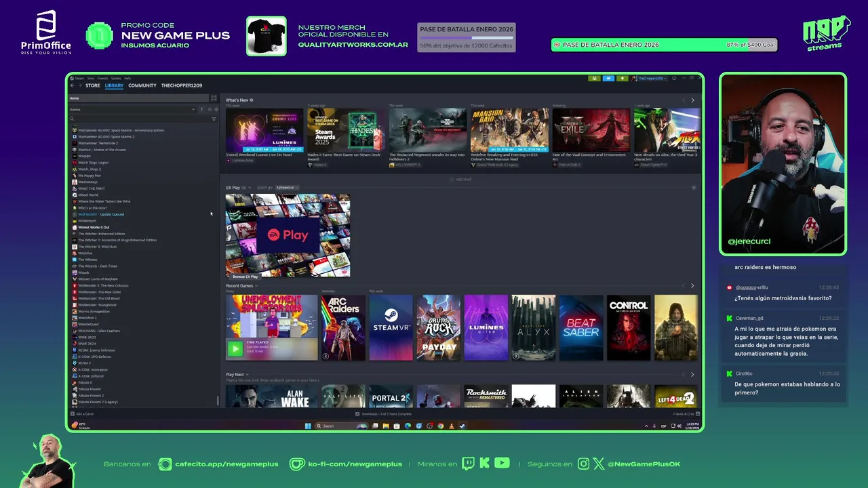868x488 pixels.
Task: Show next Recent Games with right arrow
Action: 692,286
